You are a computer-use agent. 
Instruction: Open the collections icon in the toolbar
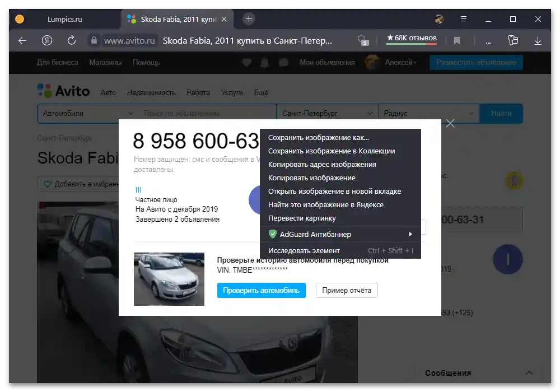coord(513,40)
